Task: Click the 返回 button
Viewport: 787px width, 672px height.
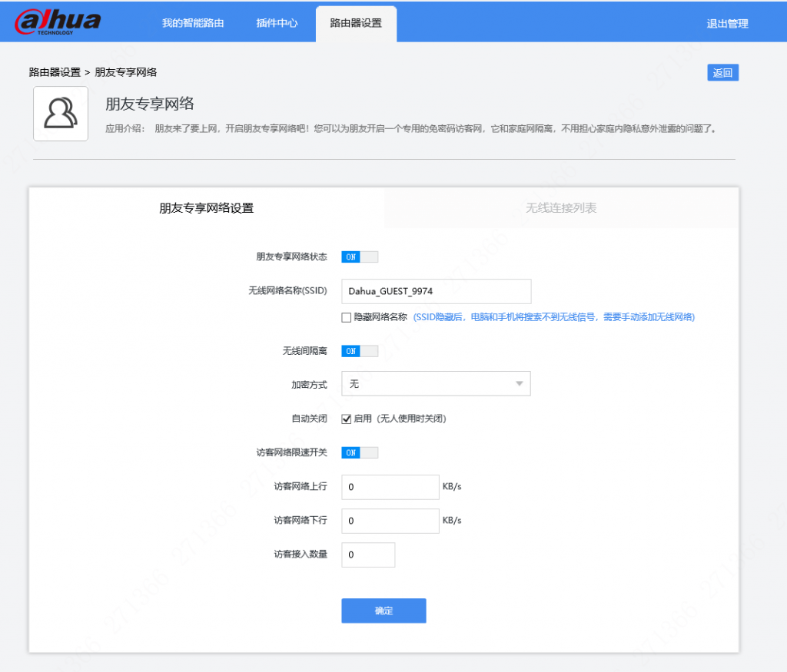Action: pyautogui.click(x=722, y=71)
